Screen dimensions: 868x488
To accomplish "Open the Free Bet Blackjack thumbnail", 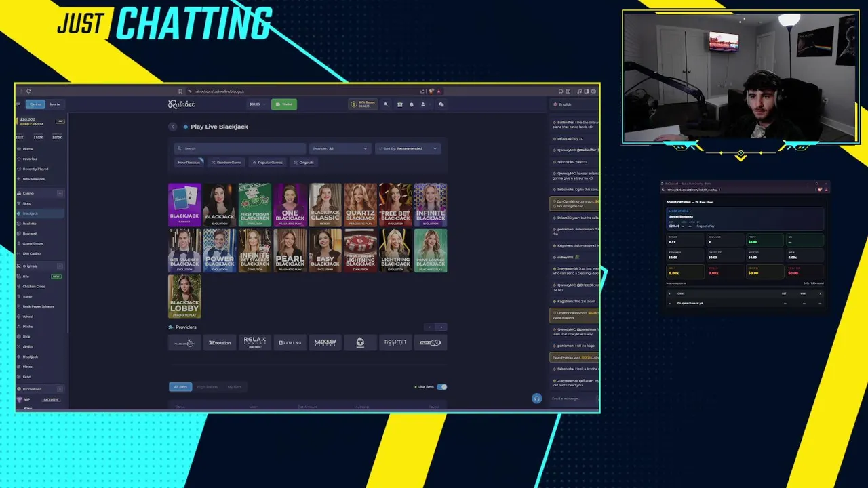I will [395, 205].
